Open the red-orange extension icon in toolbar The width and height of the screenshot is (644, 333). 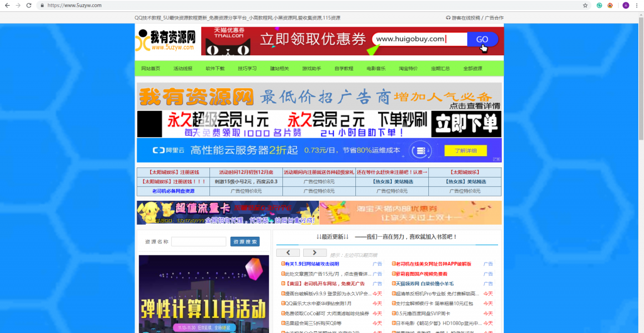pyautogui.click(x=610, y=5)
